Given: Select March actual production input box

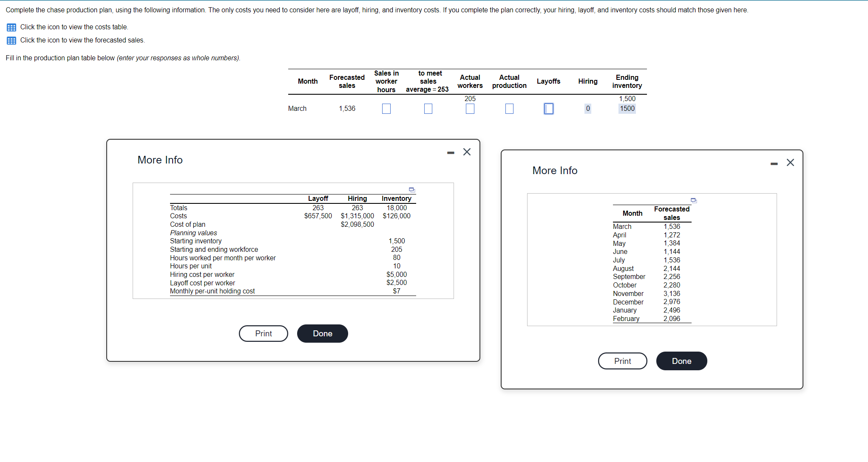Looking at the screenshot, I should click(x=509, y=109).
